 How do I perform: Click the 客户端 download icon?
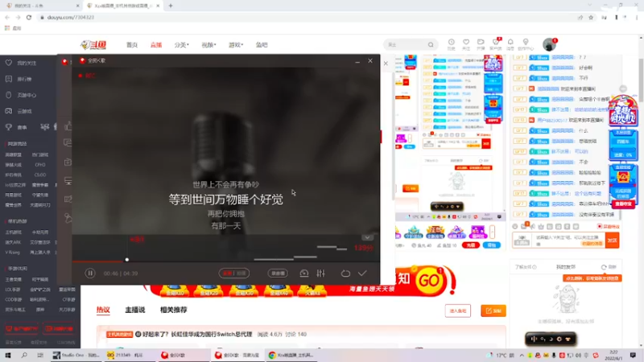click(x=496, y=44)
